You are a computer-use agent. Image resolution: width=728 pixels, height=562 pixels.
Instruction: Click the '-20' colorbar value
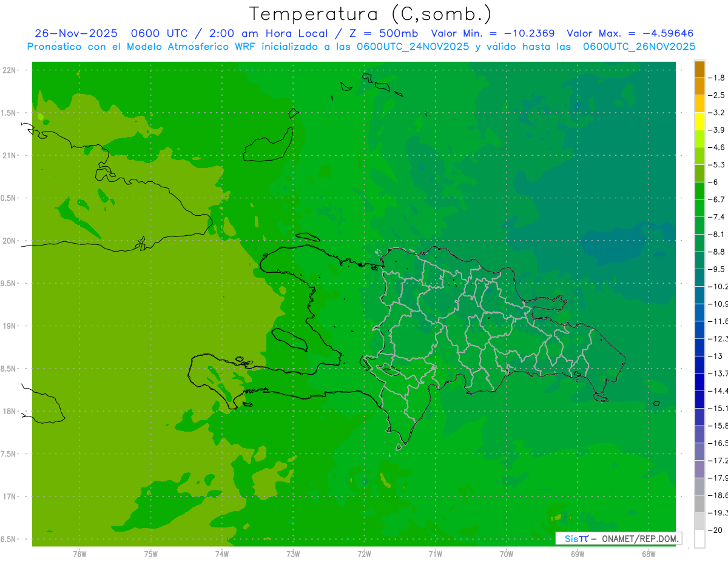point(716,530)
